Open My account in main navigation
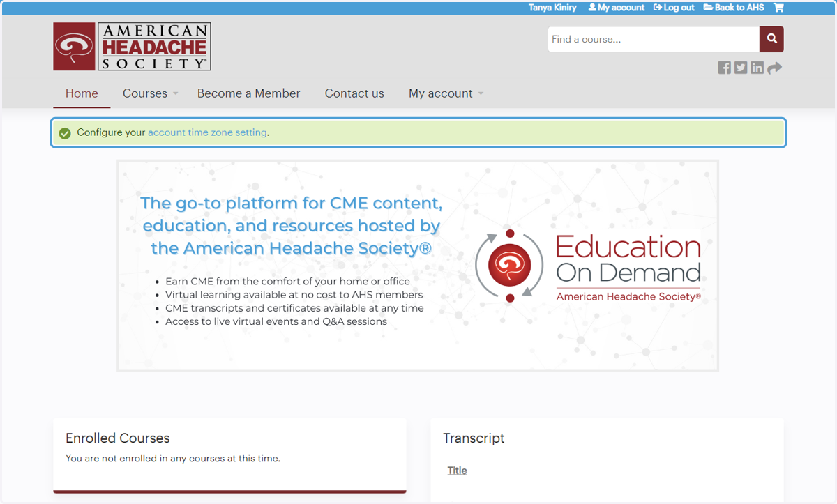Screen dimensions: 837x504 (x=441, y=93)
